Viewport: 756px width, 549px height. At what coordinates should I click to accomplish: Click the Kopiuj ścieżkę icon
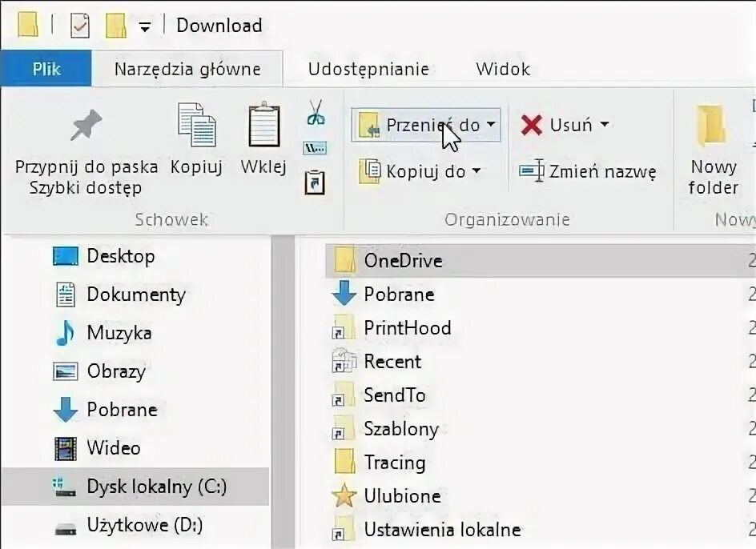pyautogui.click(x=314, y=147)
